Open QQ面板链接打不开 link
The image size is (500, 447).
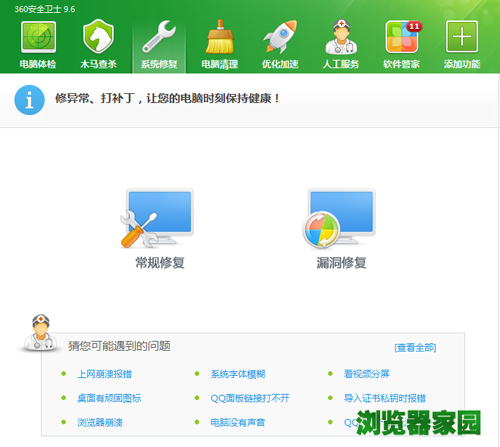(x=250, y=398)
